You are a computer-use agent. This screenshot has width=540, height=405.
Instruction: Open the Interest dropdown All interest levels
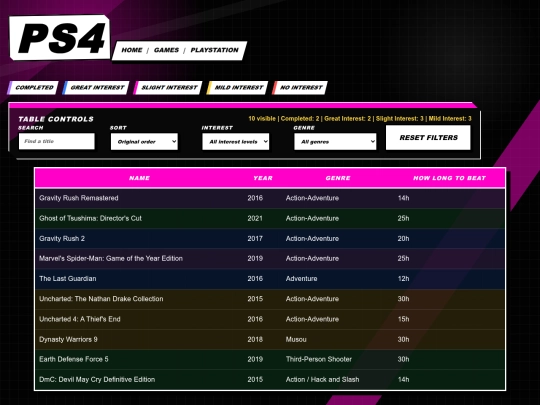(236, 142)
